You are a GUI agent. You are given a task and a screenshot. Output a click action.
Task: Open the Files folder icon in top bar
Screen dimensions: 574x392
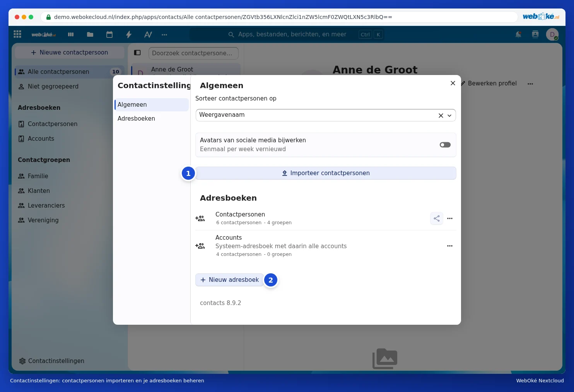(90, 34)
